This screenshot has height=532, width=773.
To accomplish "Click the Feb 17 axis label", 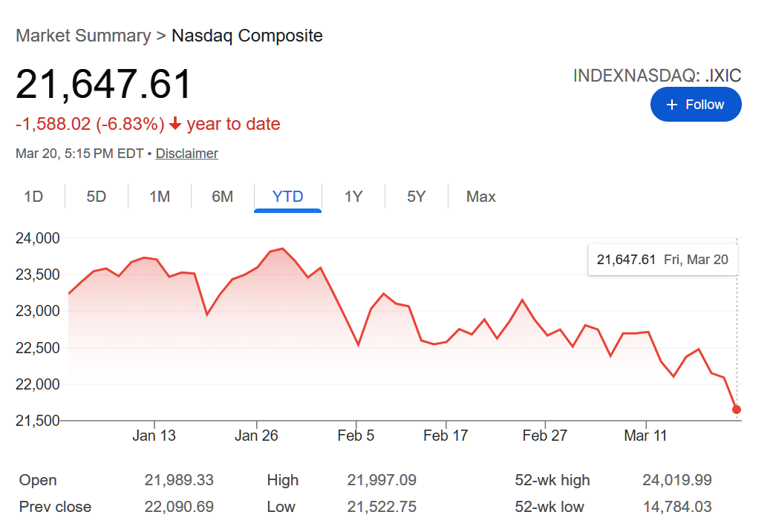I will 446,436.
